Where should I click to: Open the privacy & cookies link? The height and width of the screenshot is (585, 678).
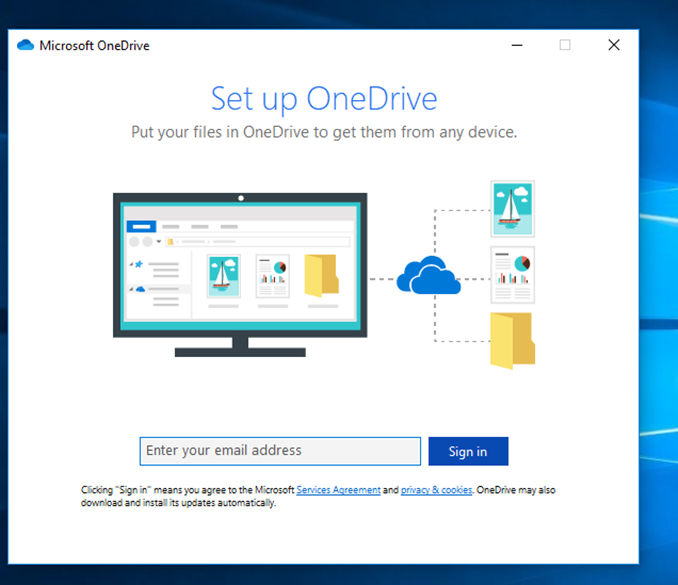436,490
